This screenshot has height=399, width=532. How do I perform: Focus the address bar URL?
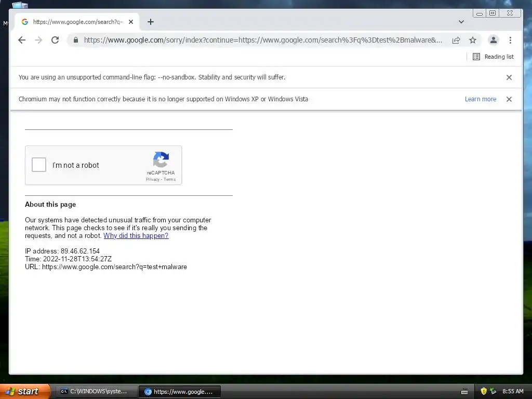click(263, 40)
